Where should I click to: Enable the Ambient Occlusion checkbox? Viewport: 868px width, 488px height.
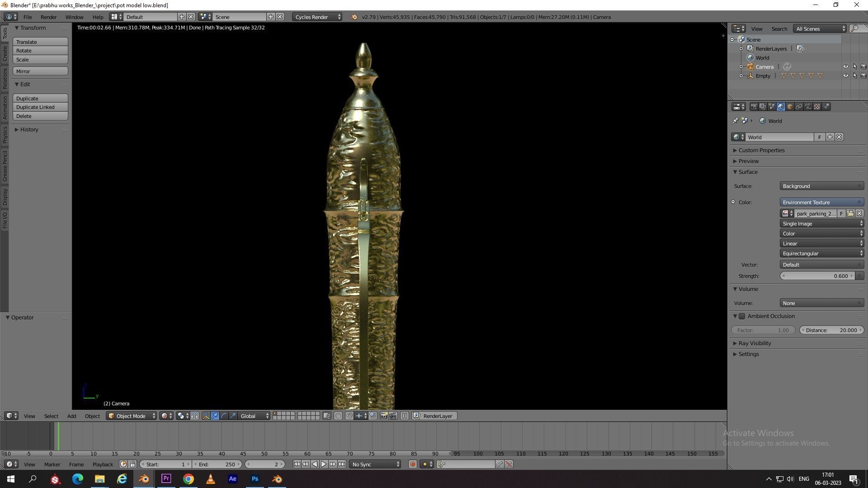coord(742,316)
